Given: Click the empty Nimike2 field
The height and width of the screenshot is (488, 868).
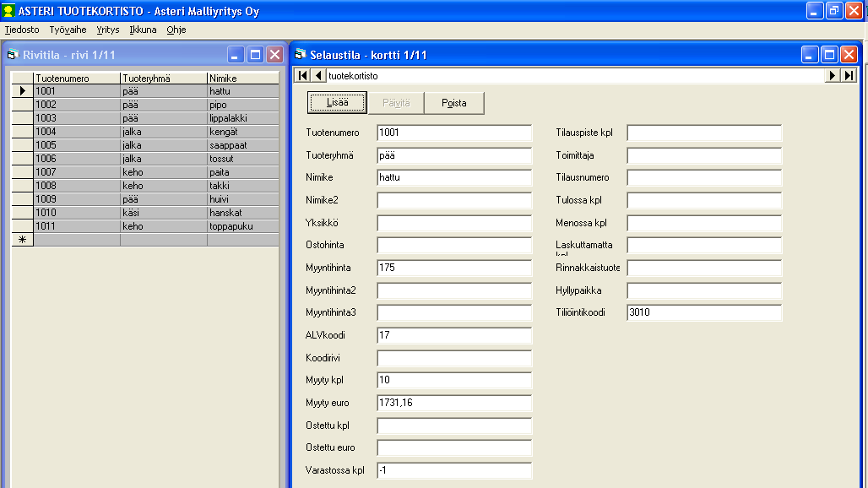Looking at the screenshot, I should click(x=454, y=200).
